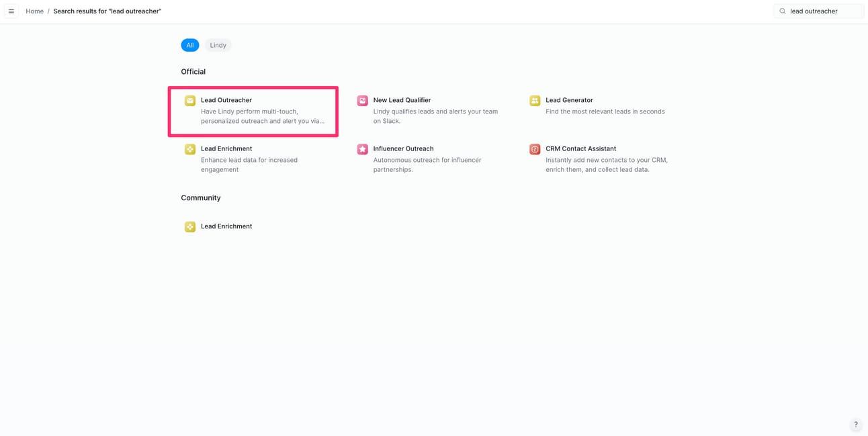Open the Lead Outreacher template title
Image resolution: width=868 pixels, height=436 pixels.
226,100
